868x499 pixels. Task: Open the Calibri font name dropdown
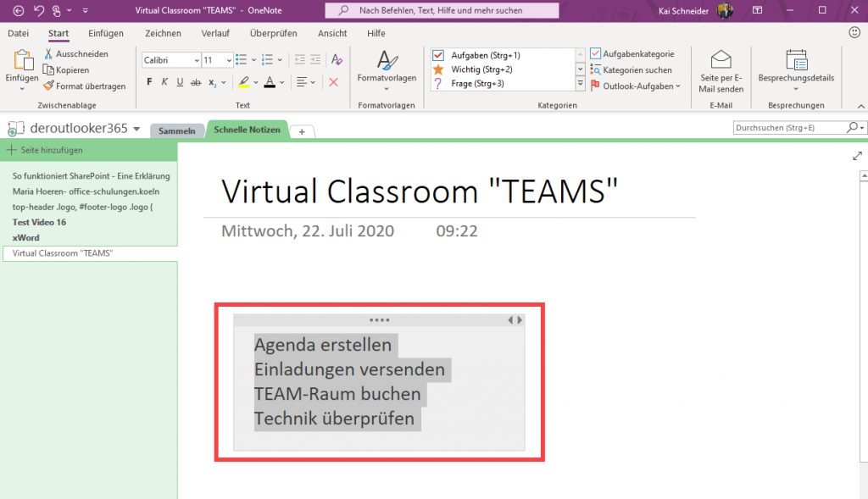pos(197,60)
